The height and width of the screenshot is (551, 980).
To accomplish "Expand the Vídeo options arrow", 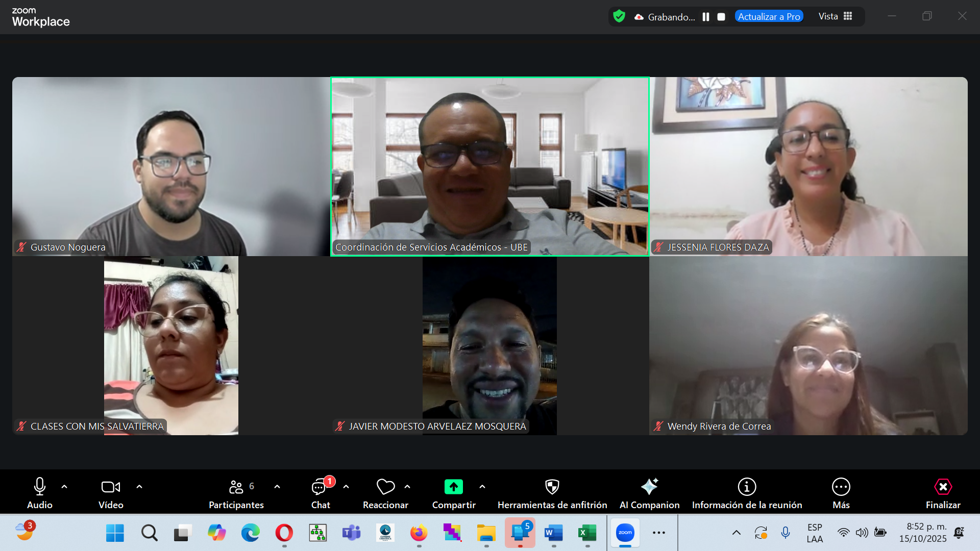I will pyautogui.click(x=139, y=487).
